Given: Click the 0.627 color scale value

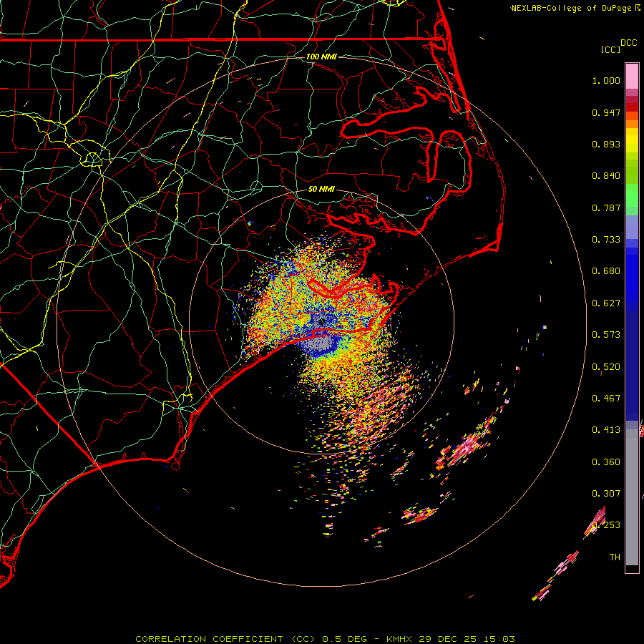Looking at the screenshot, I should click(x=606, y=303).
